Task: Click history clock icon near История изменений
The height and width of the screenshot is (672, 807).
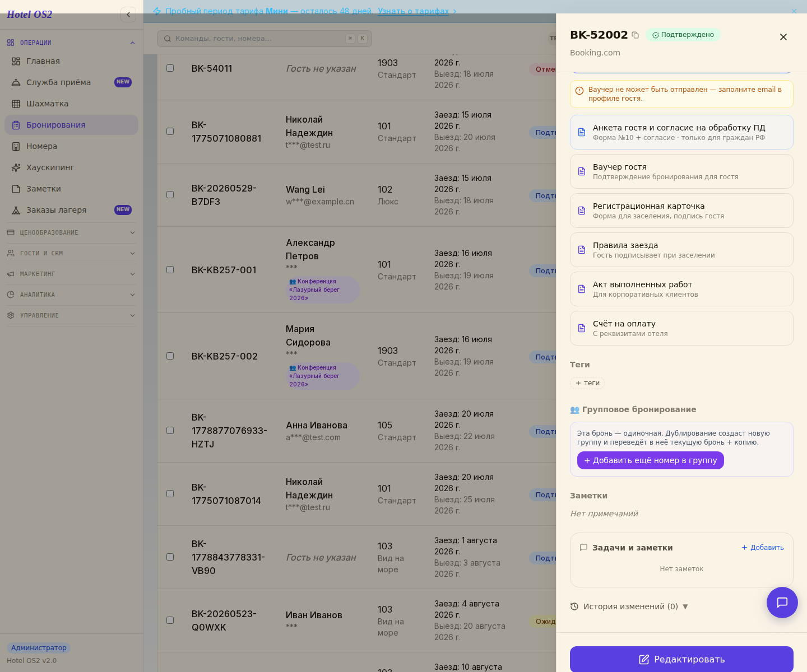Action: point(574,606)
